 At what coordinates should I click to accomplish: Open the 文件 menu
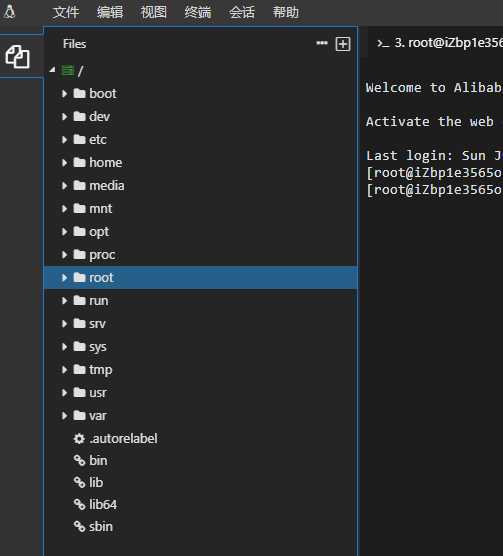tap(66, 12)
